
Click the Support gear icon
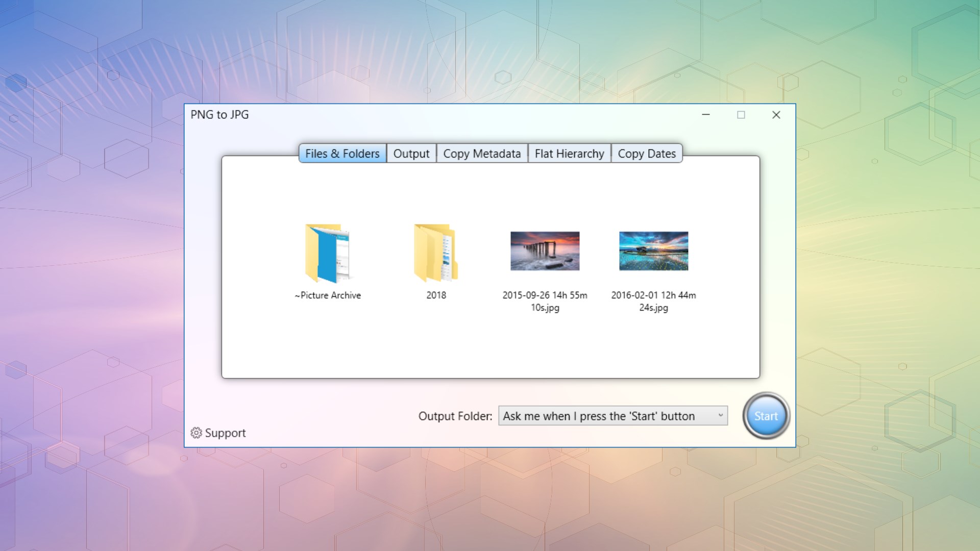coord(196,433)
